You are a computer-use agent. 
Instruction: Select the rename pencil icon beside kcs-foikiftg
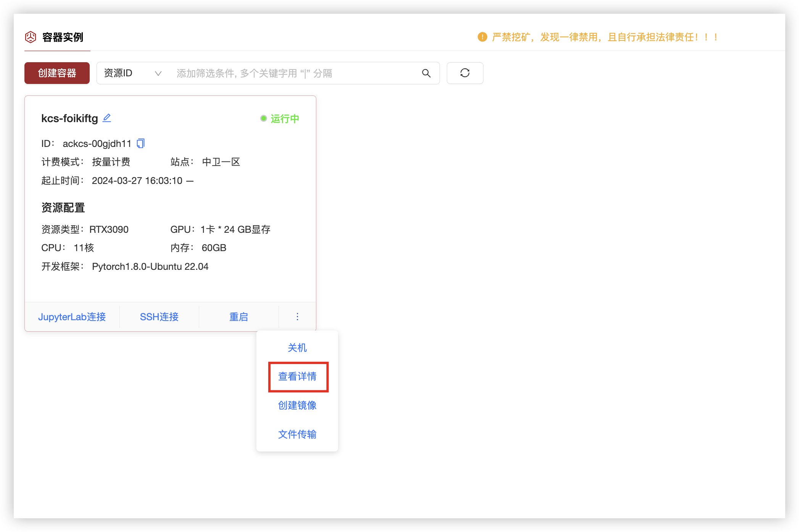pos(106,118)
